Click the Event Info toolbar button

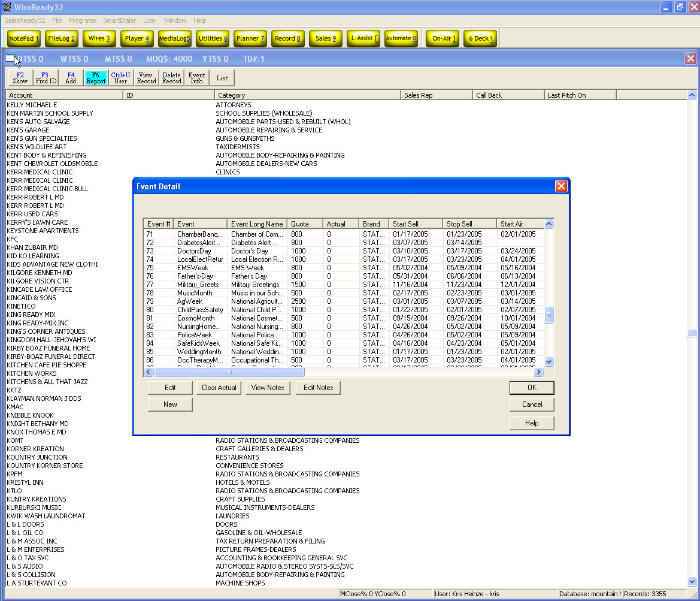point(196,78)
